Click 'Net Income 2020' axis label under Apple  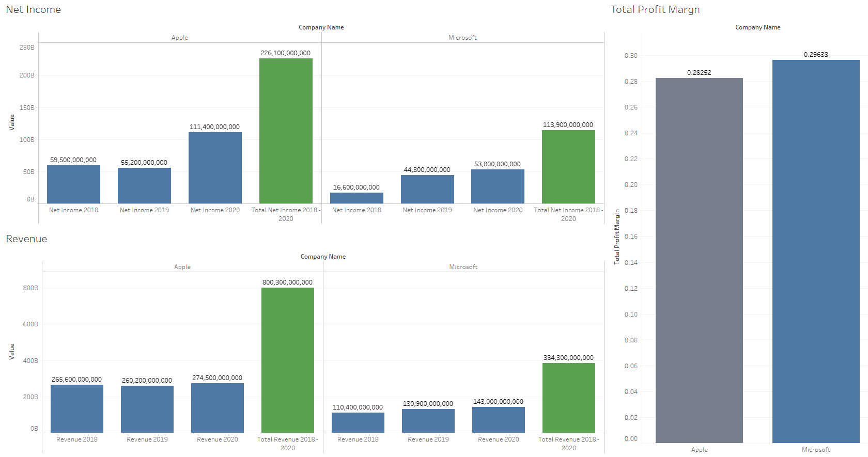215,210
